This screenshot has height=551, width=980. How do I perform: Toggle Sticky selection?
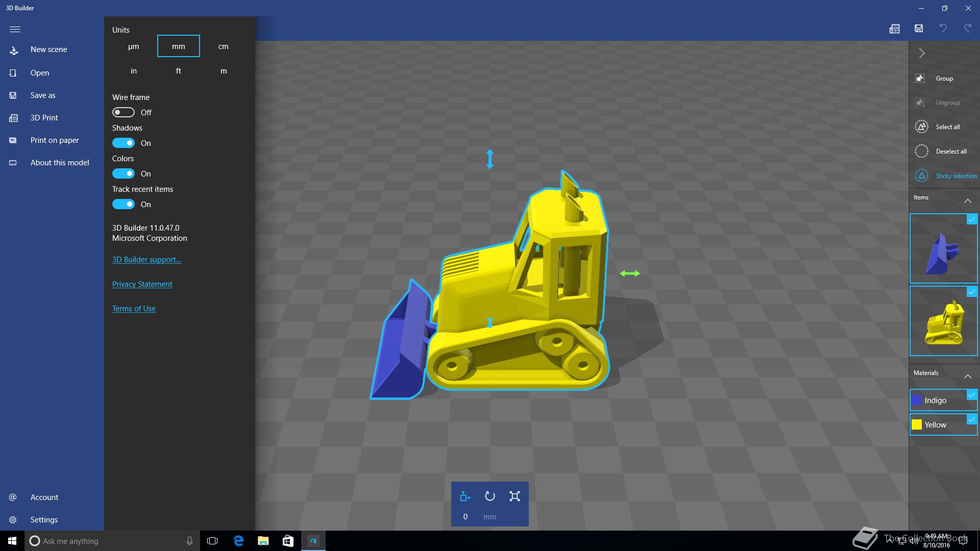point(946,176)
